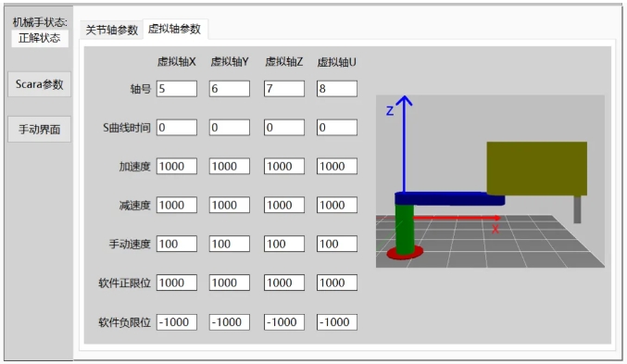This screenshot has height=364, width=627.
Task: Edit the 轴号 field for 虚拟轴U
Action: click(x=337, y=89)
